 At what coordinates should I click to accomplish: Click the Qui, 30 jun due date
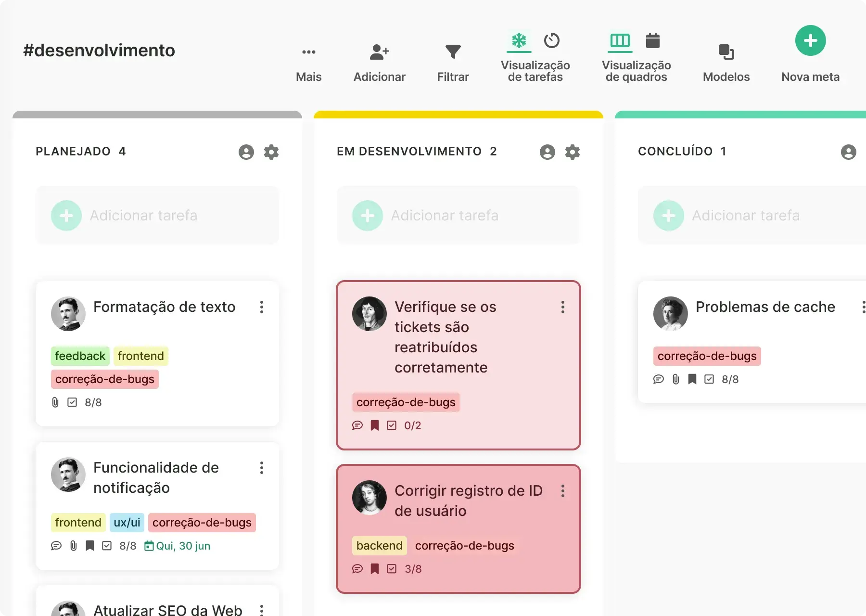(178, 546)
